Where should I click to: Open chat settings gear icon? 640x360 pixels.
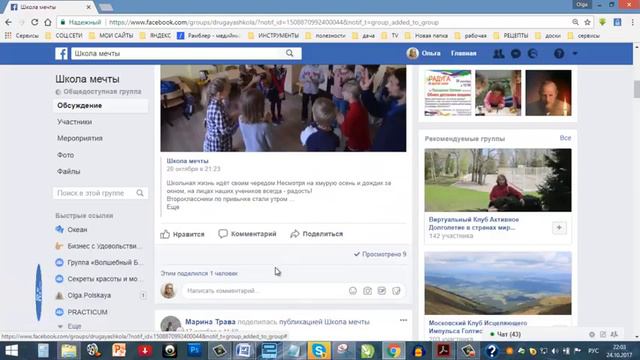pyautogui.click(x=592, y=334)
